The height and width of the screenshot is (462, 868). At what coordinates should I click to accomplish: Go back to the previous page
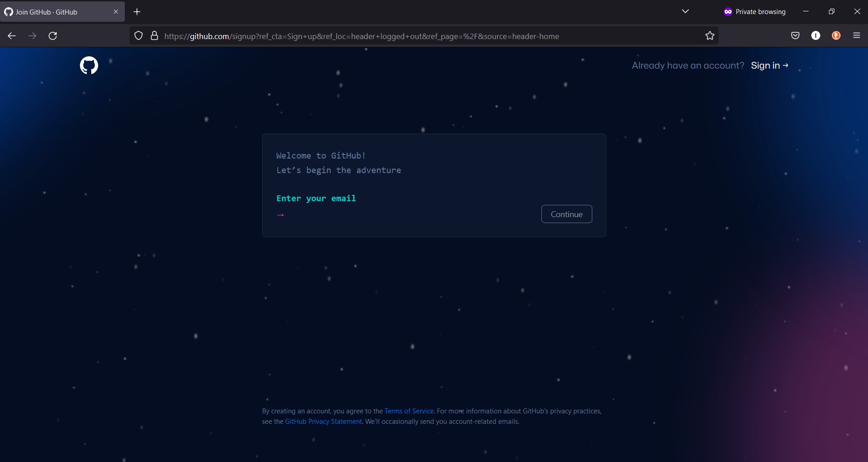[x=12, y=36]
